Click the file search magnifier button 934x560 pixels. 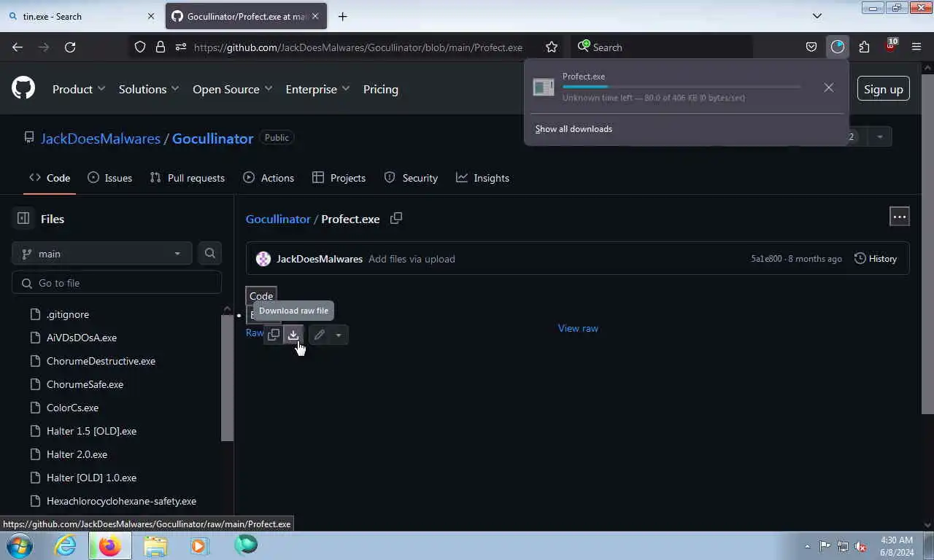coord(210,253)
